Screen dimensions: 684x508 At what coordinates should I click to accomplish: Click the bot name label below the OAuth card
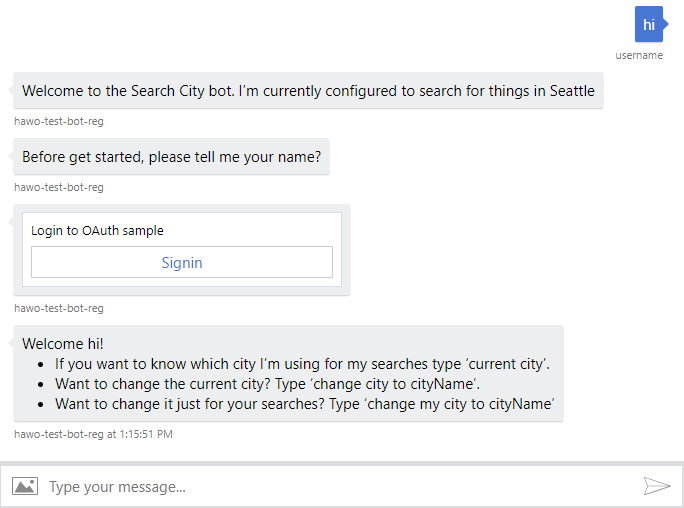pyautogui.click(x=59, y=308)
